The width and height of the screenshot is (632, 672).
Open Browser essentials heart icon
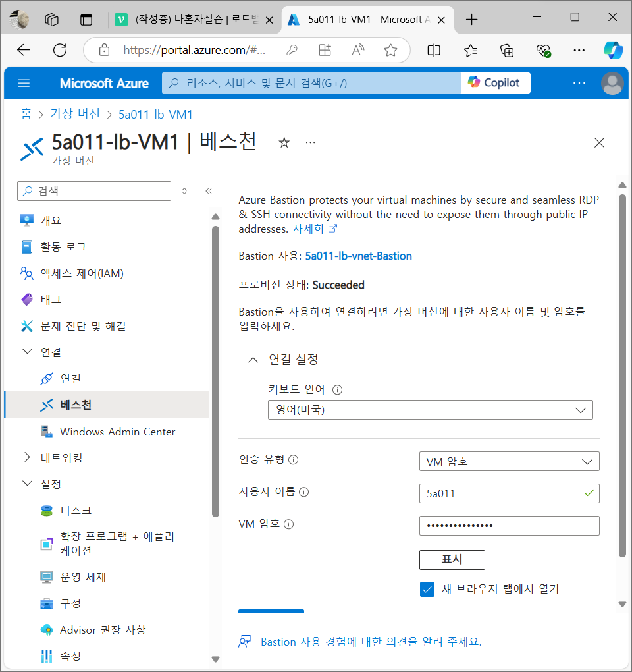click(543, 51)
